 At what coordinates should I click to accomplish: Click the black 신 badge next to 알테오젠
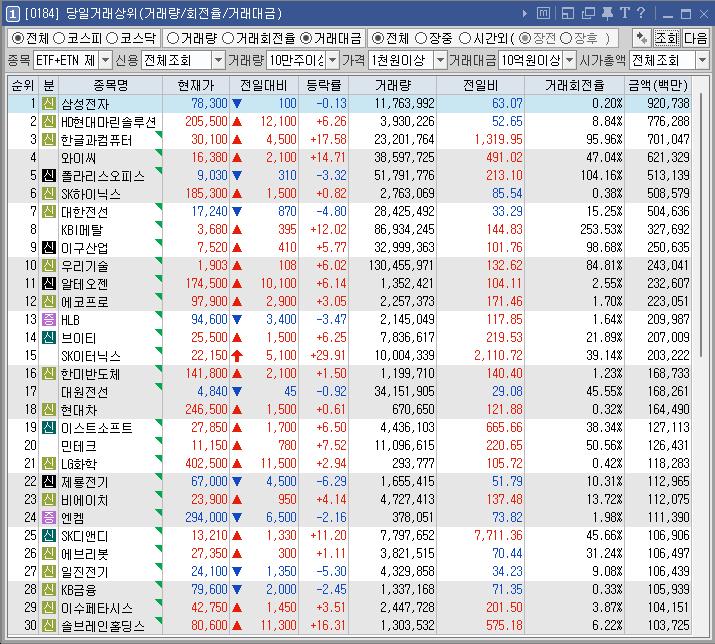point(49,283)
